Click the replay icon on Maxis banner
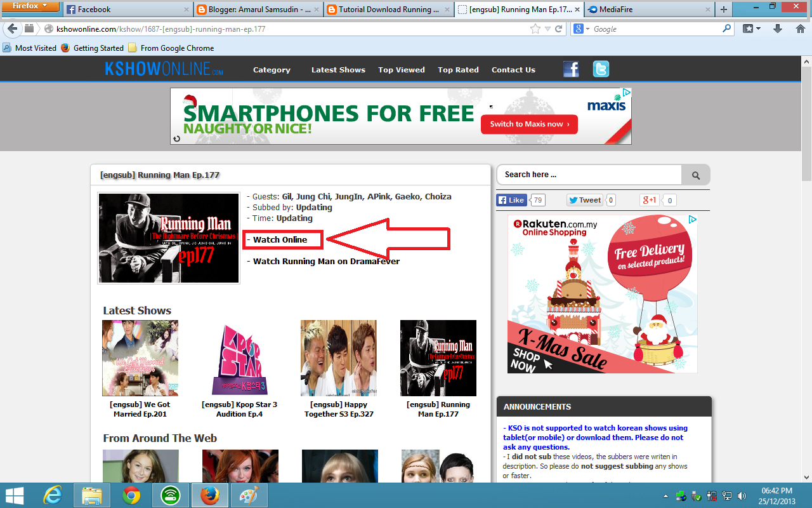The width and height of the screenshot is (812, 508). [x=177, y=138]
